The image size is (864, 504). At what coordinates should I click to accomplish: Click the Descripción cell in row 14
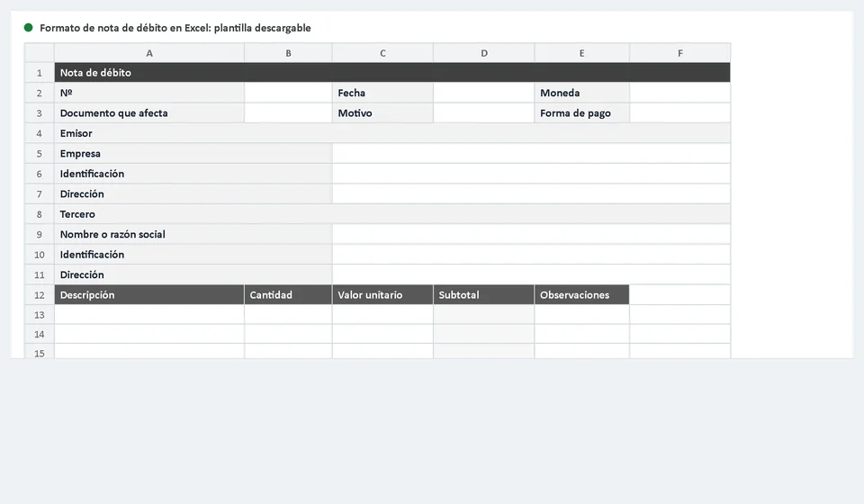149,334
